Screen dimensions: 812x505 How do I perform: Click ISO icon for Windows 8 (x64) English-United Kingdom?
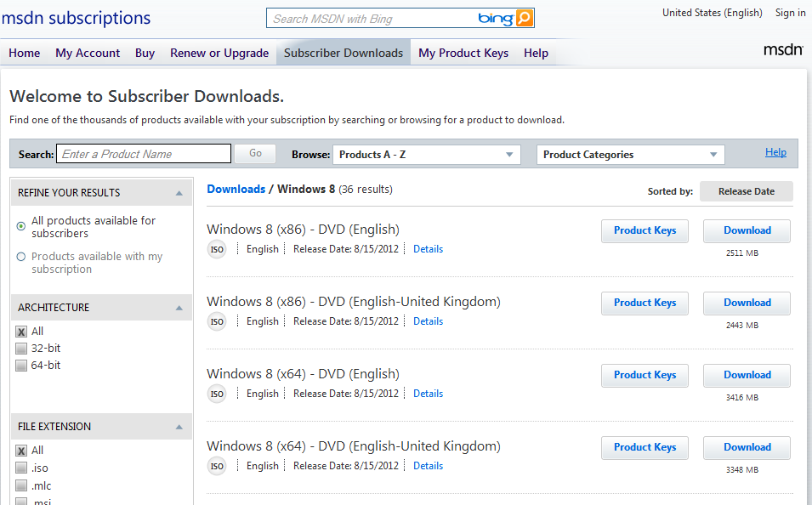[217, 466]
